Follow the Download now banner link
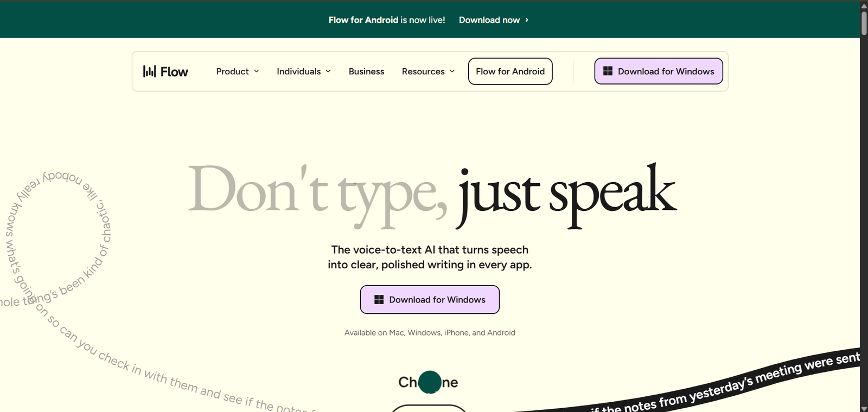868x412 pixels. 489,20
